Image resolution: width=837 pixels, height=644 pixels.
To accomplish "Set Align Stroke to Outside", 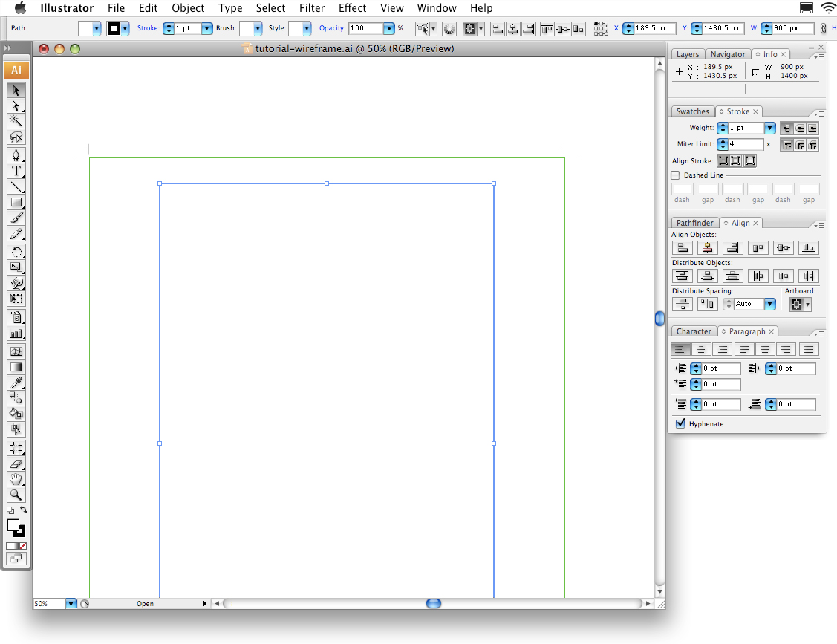I will pos(749,160).
